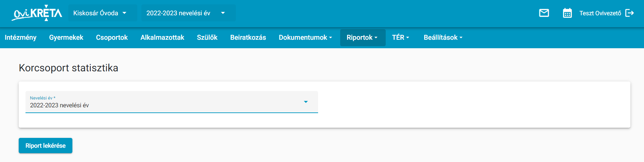Expand the Riportok menu
644x162 pixels.
[x=363, y=37]
